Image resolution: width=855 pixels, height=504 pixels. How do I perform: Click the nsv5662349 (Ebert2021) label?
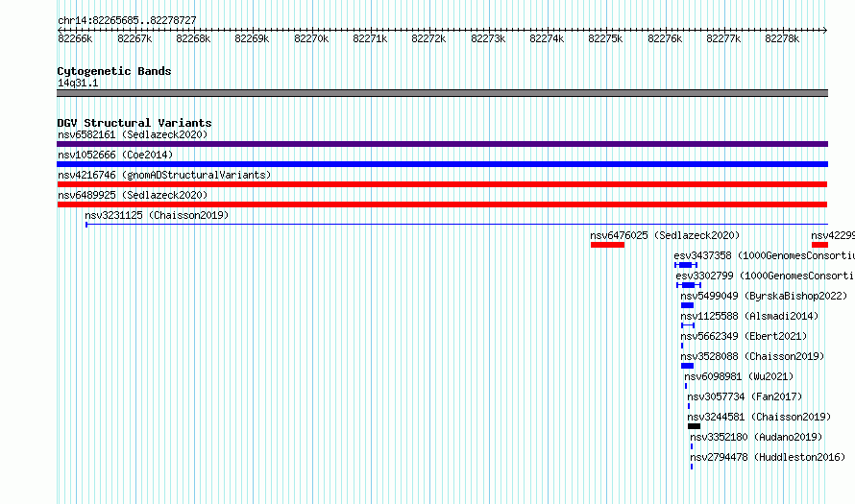click(x=744, y=336)
